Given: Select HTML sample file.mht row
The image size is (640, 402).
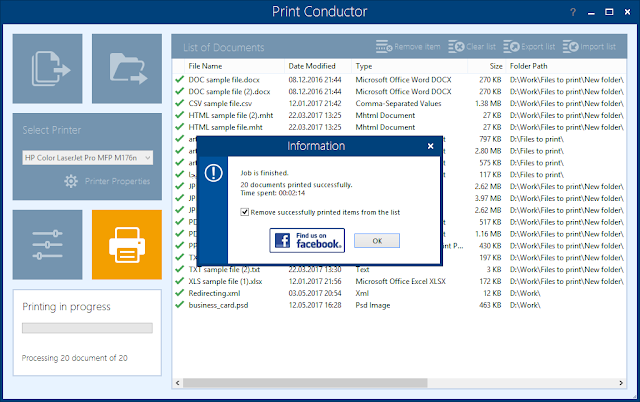Looking at the screenshot, I should [399, 127].
